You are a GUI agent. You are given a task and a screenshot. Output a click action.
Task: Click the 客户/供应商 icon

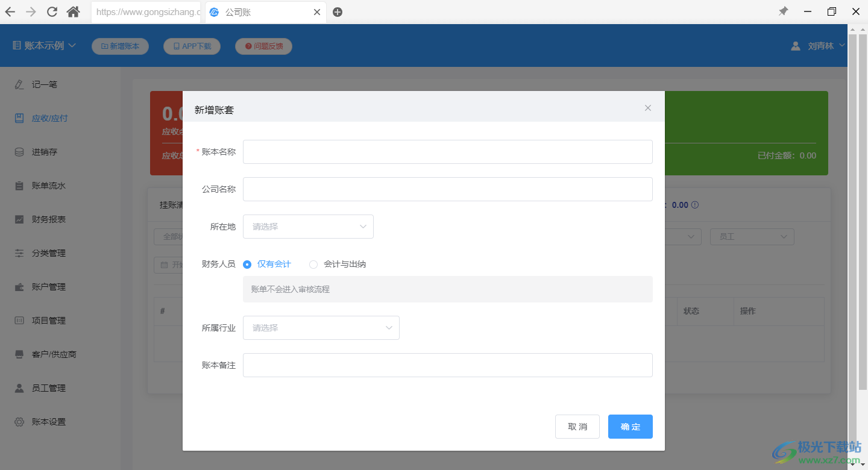pyautogui.click(x=19, y=354)
